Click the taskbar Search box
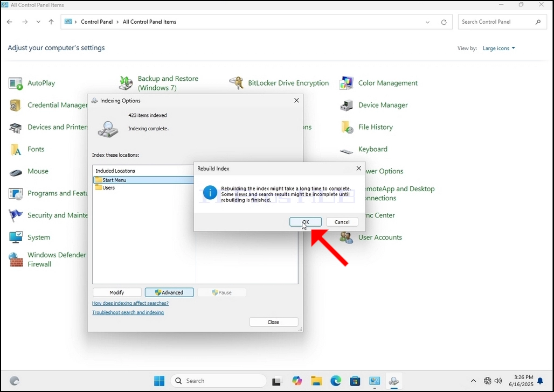The width and height of the screenshot is (554, 392). [x=218, y=381]
